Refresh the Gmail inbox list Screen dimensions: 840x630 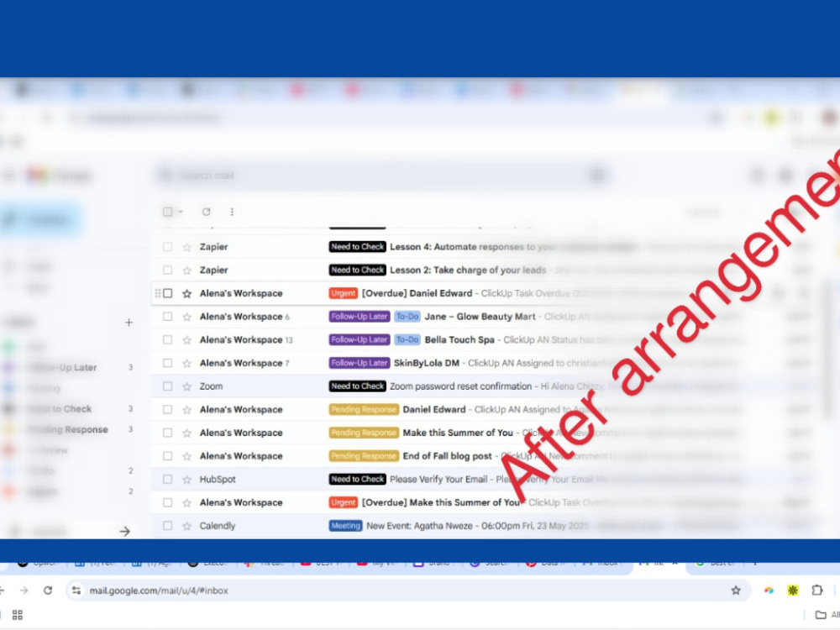coord(207,212)
